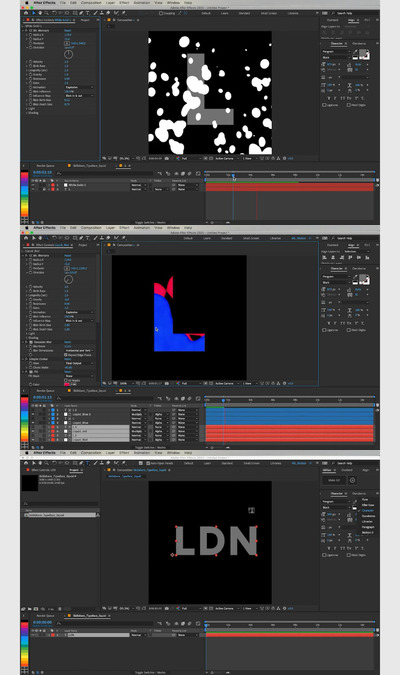Click the eyedropper in Character panel beside blobs composition

pos(355,53)
